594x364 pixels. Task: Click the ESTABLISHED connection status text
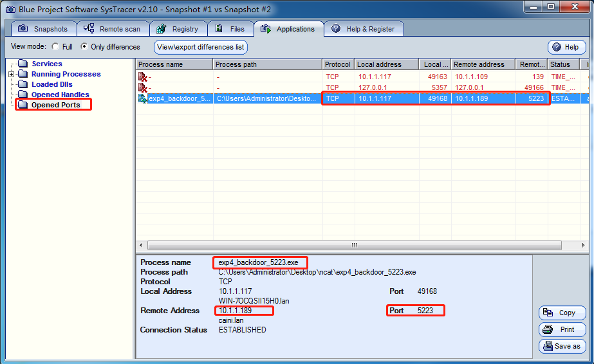tap(243, 330)
